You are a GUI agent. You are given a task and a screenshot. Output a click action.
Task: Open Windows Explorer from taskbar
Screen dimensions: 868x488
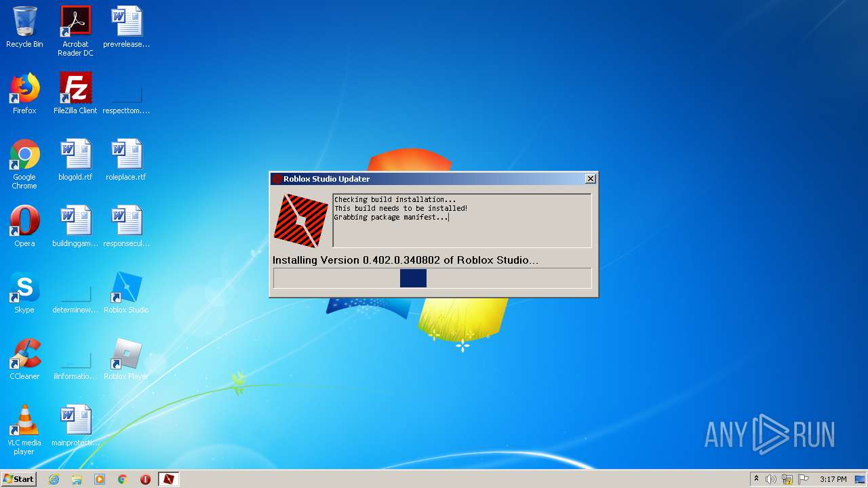pos(77,479)
